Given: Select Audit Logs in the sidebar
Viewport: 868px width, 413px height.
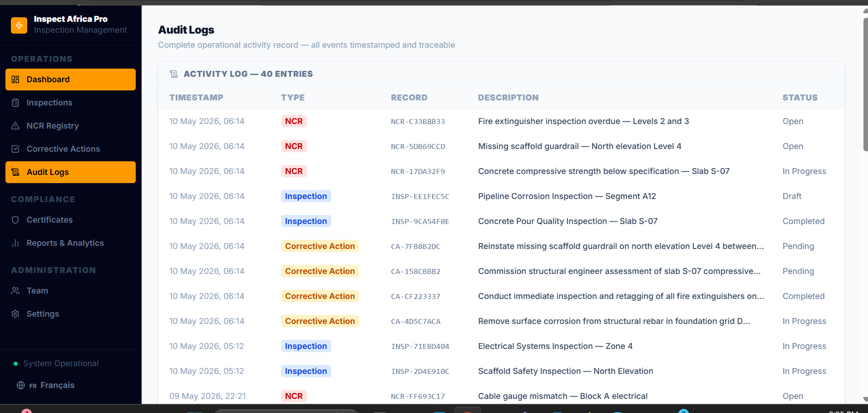Looking at the screenshot, I should click(x=70, y=172).
